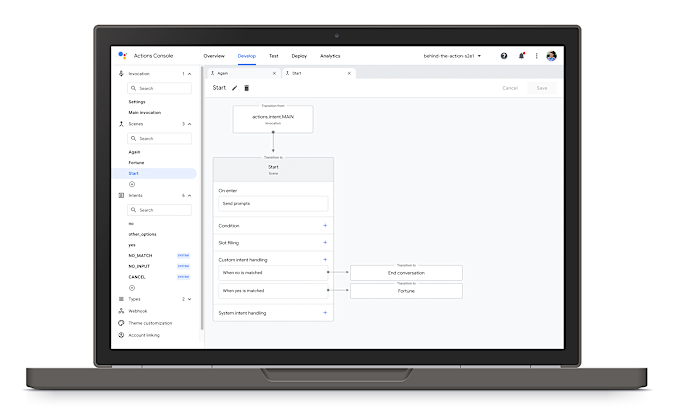Add System intent handling with plus
Viewport: 675px width, 420px height.
[325, 313]
